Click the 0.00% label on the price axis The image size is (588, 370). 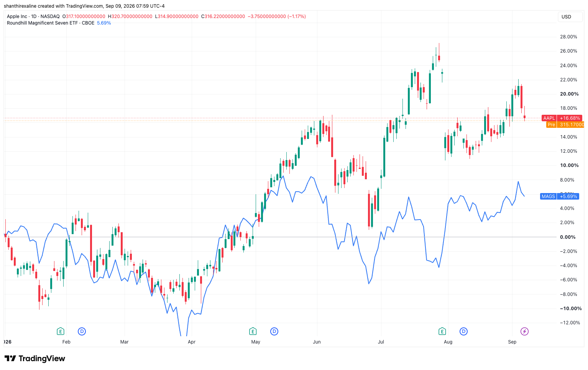(x=568, y=237)
